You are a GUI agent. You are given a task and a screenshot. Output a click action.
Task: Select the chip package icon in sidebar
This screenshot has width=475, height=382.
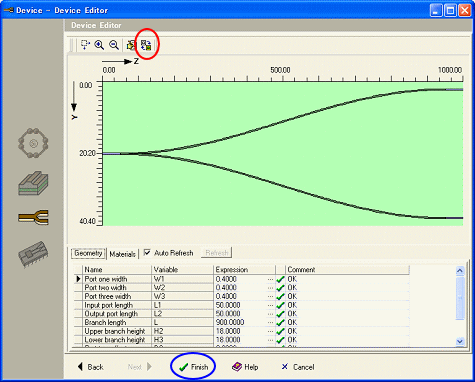33,254
